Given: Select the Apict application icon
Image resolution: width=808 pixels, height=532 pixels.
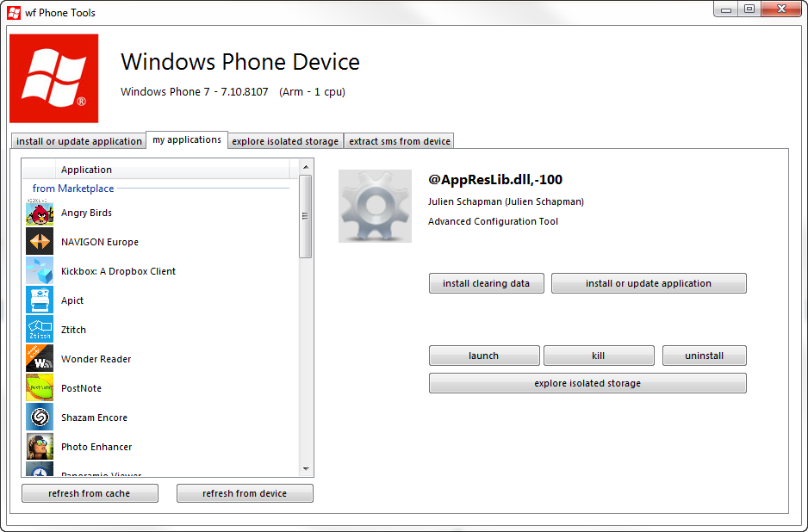Looking at the screenshot, I should [x=38, y=300].
